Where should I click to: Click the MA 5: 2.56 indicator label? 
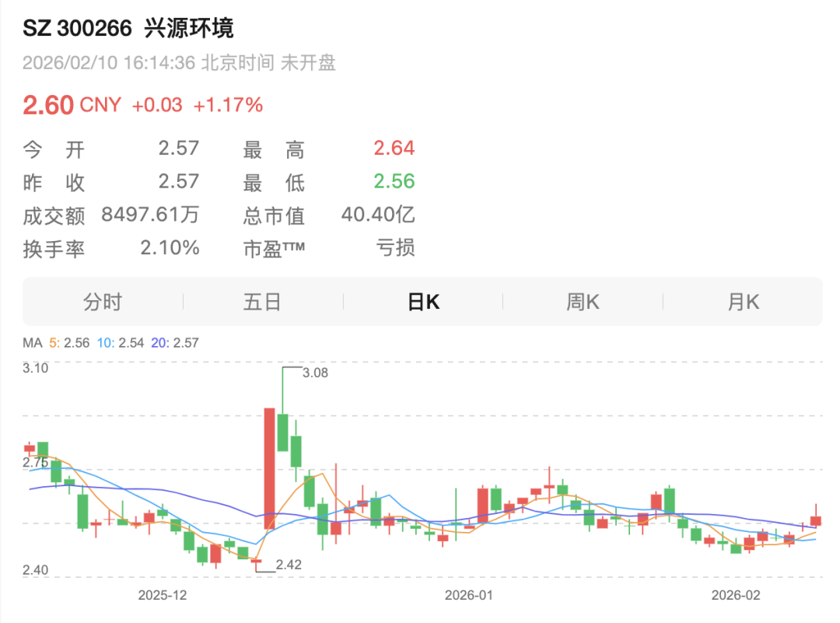pyautogui.click(x=69, y=343)
